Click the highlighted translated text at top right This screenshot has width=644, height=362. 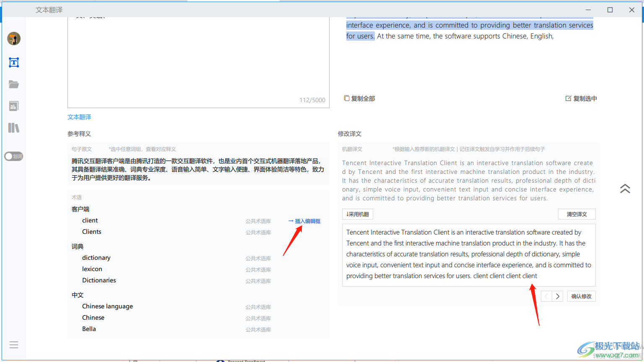pos(470,25)
